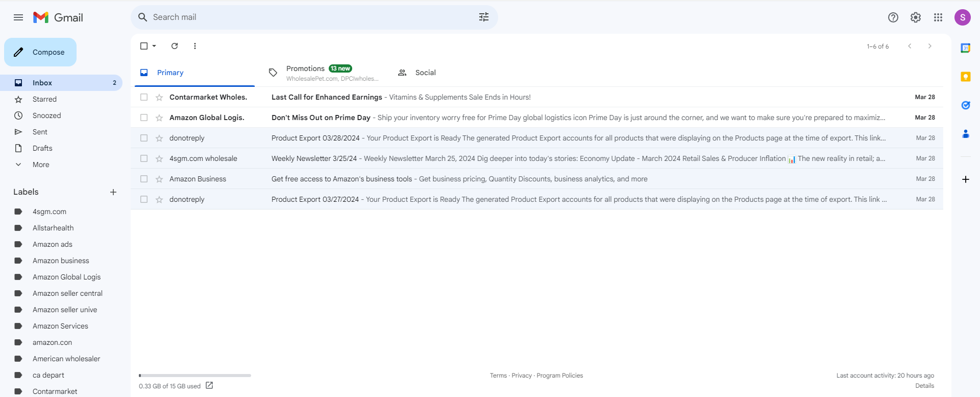Open the Google apps grid
980x397 pixels.
click(x=938, y=17)
